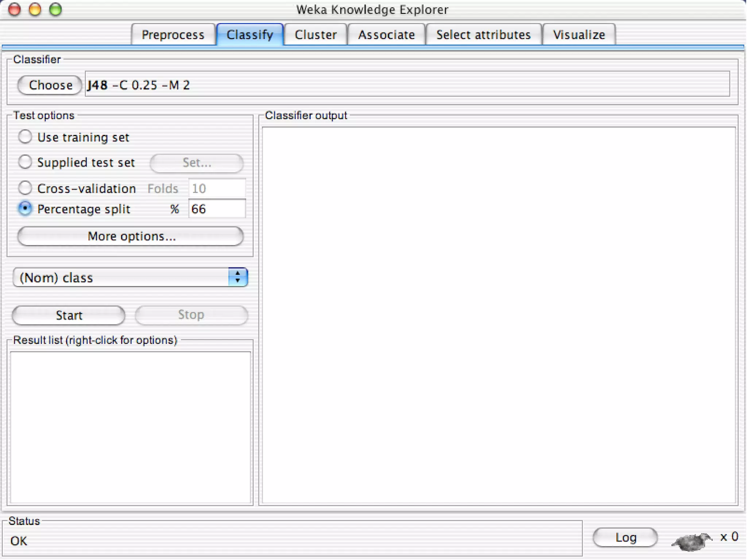Start the classifier run

[x=69, y=315]
